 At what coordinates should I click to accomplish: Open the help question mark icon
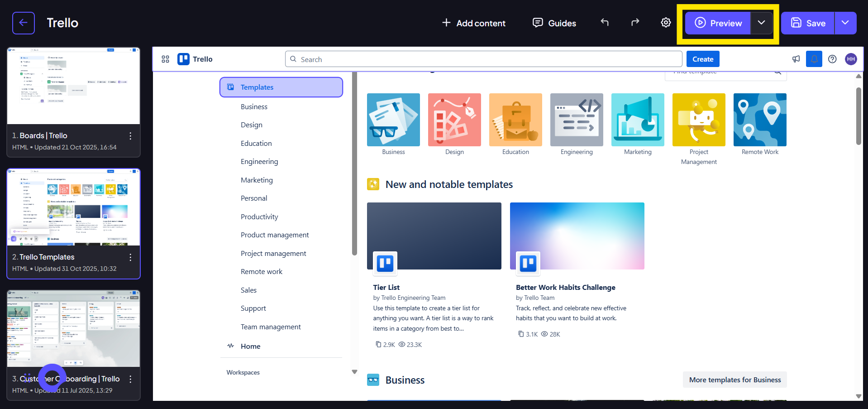pos(832,59)
